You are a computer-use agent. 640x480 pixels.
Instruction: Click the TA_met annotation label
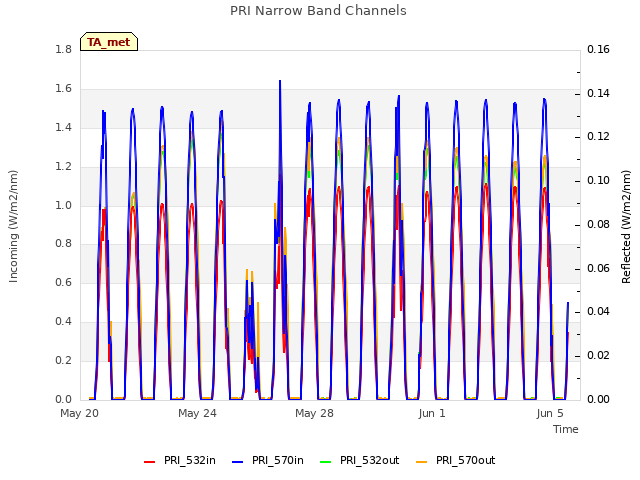point(109,42)
